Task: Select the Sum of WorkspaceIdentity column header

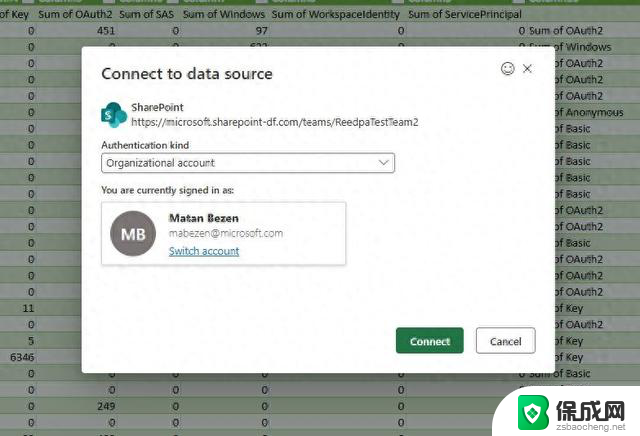Action: click(x=336, y=14)
